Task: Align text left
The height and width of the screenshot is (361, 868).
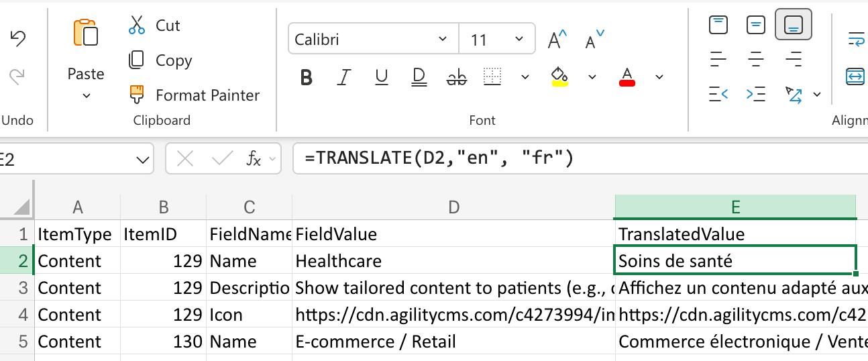Action: click(x=718, y=59)
